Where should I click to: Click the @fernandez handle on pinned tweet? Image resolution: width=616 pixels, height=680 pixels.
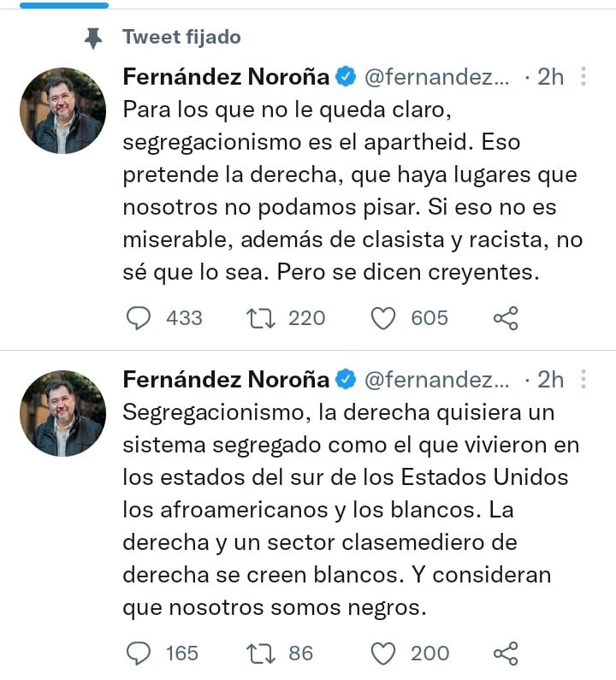(x=437, y=77)
